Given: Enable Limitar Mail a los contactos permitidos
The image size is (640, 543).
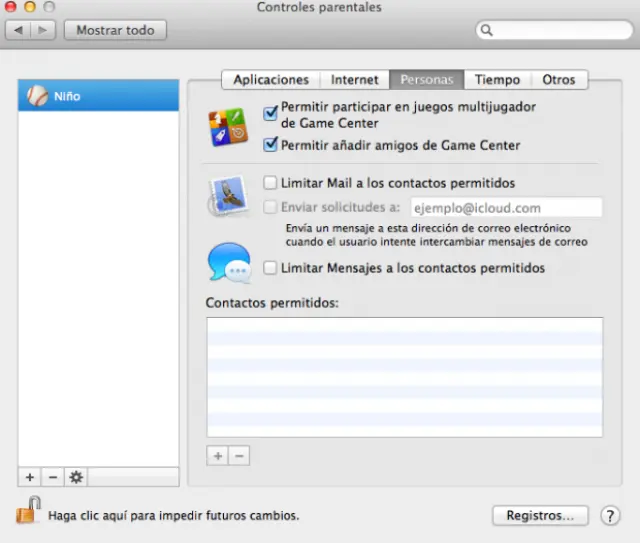Looking at the screenshot, I should tap(270, 183).
